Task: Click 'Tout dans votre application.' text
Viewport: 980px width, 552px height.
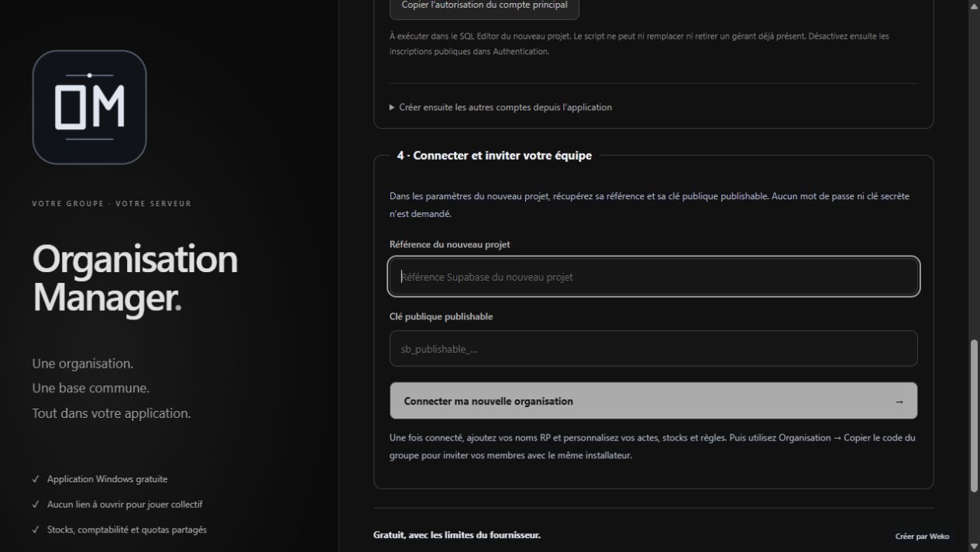Action: (x=112, y=413)
